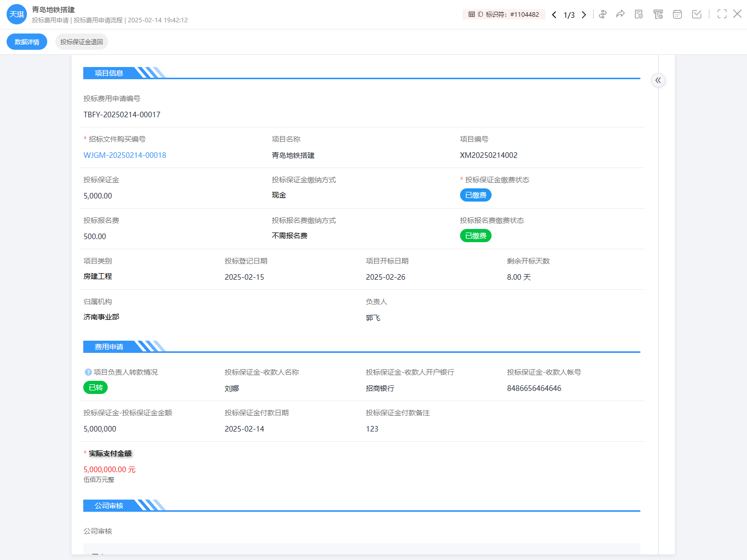Click the 天琪 avatar
Viewport: 747px width, 560px height.
point(17,14)
